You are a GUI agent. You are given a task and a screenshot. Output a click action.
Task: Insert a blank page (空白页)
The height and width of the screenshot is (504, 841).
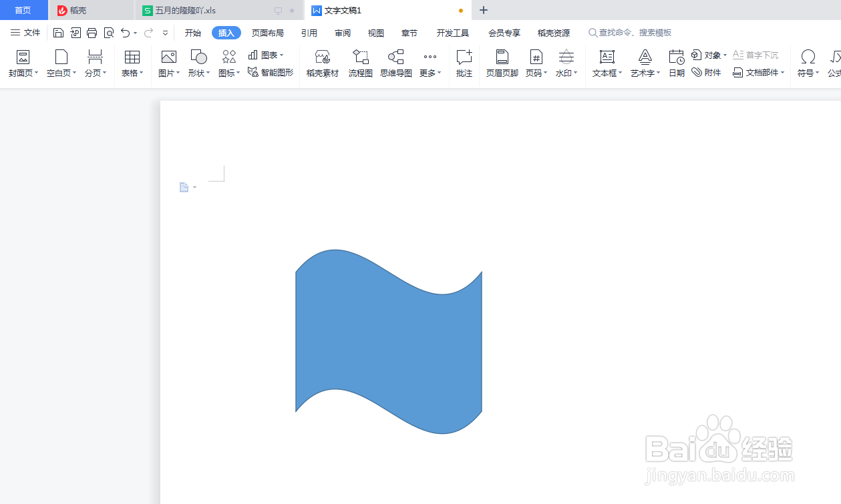coord(61,64)
